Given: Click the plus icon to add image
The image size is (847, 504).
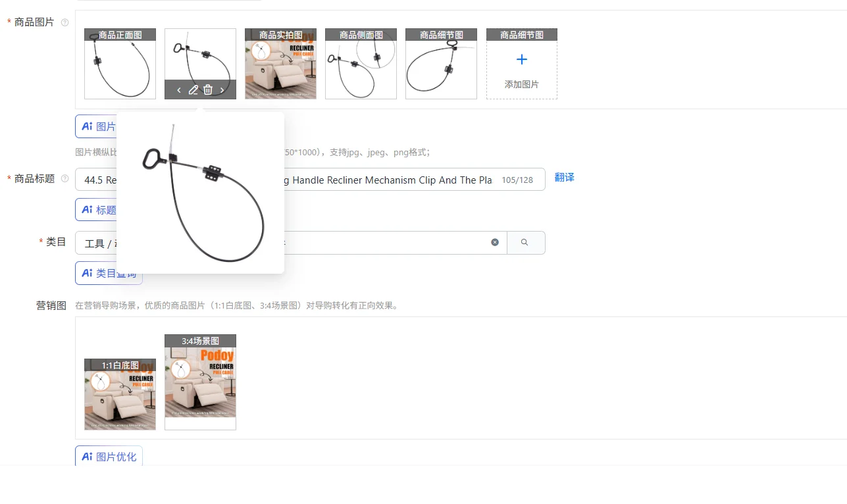Looking at the screenshot, I should click(522, 60).
